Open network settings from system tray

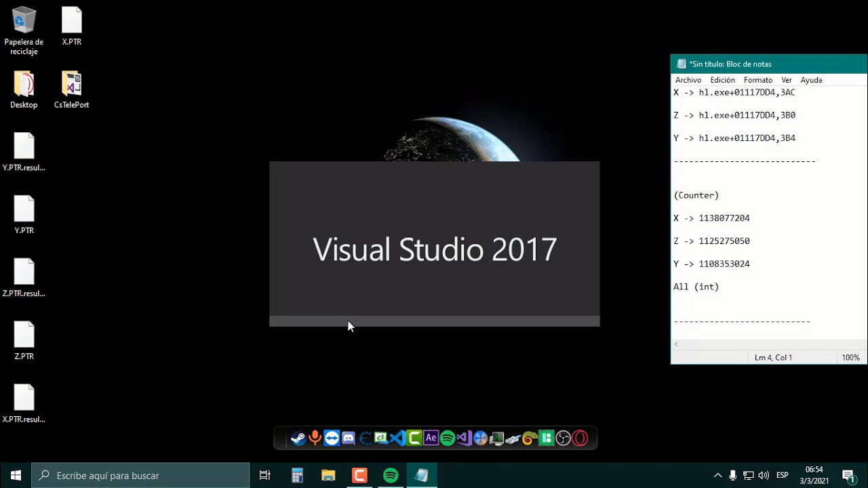pyautogui.click(x=749, y=476)
